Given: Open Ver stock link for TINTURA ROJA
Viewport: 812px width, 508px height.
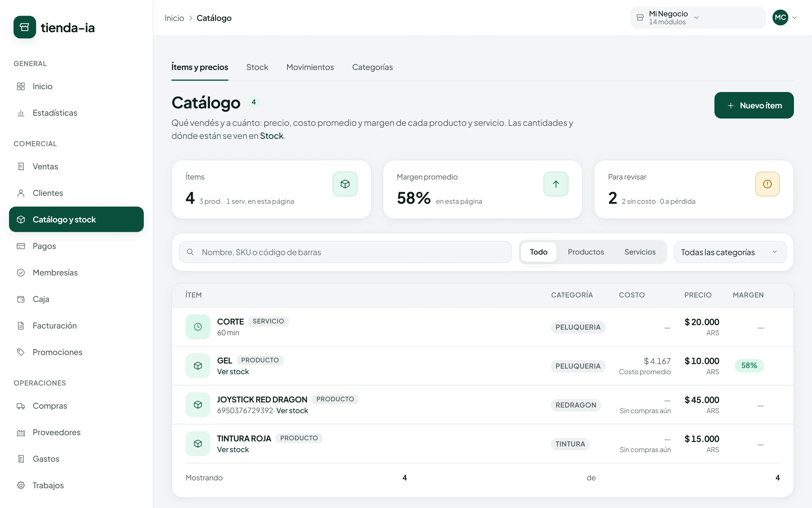Looking at the screenshot, I should click(x=233, y=450).
